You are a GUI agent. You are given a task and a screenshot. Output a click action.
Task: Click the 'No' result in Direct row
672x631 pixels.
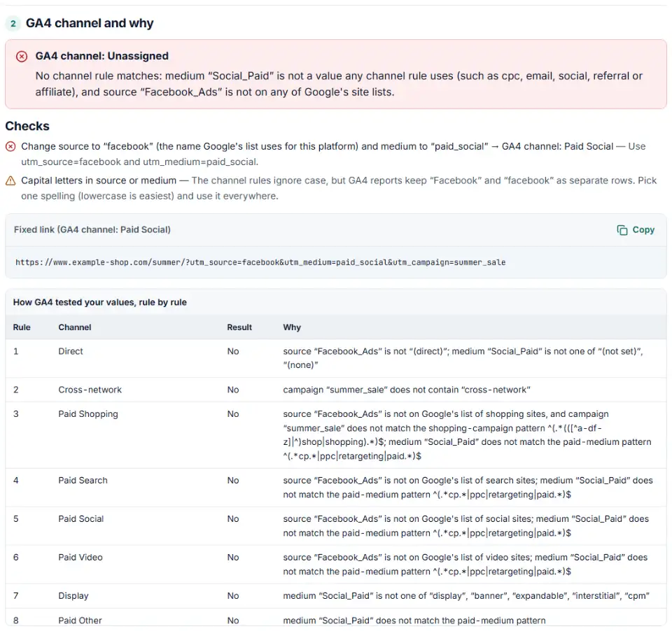tap(233, 351)
